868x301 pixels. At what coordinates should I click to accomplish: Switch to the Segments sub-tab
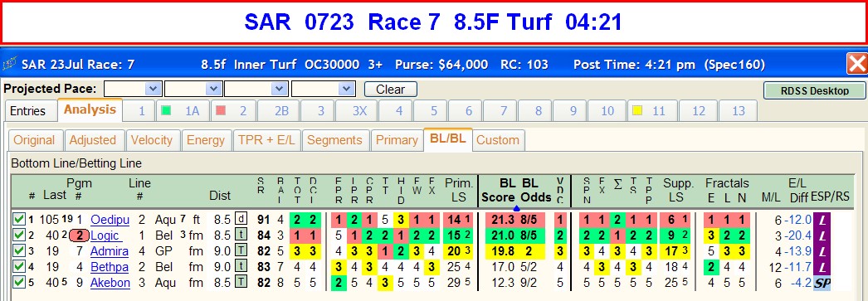click(334, 140)
